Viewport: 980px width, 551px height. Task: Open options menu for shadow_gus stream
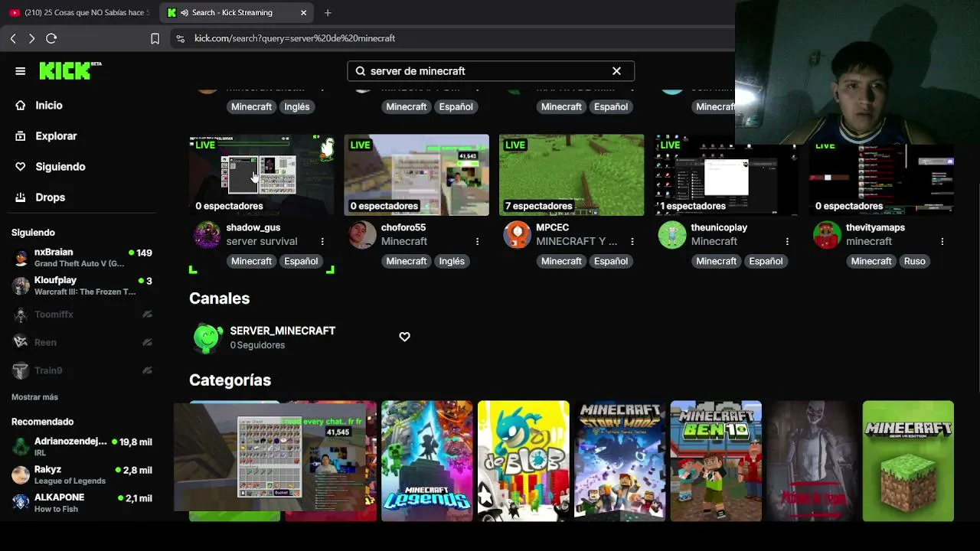[x=322, y=241]
